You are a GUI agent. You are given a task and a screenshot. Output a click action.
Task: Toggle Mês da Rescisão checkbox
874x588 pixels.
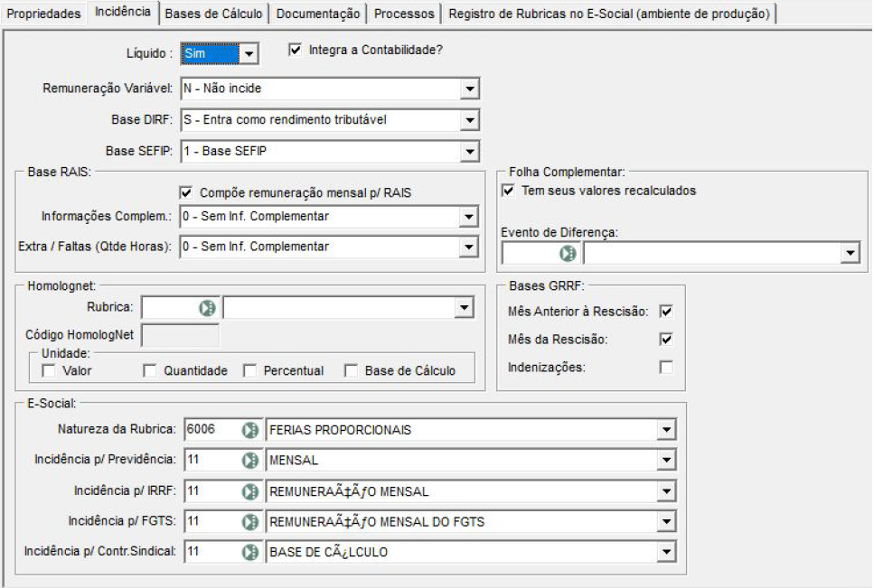point(665,339)
